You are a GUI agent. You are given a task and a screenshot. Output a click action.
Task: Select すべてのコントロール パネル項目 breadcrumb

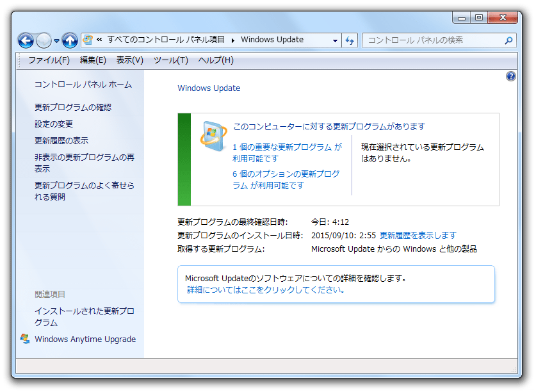click(166, 40)
